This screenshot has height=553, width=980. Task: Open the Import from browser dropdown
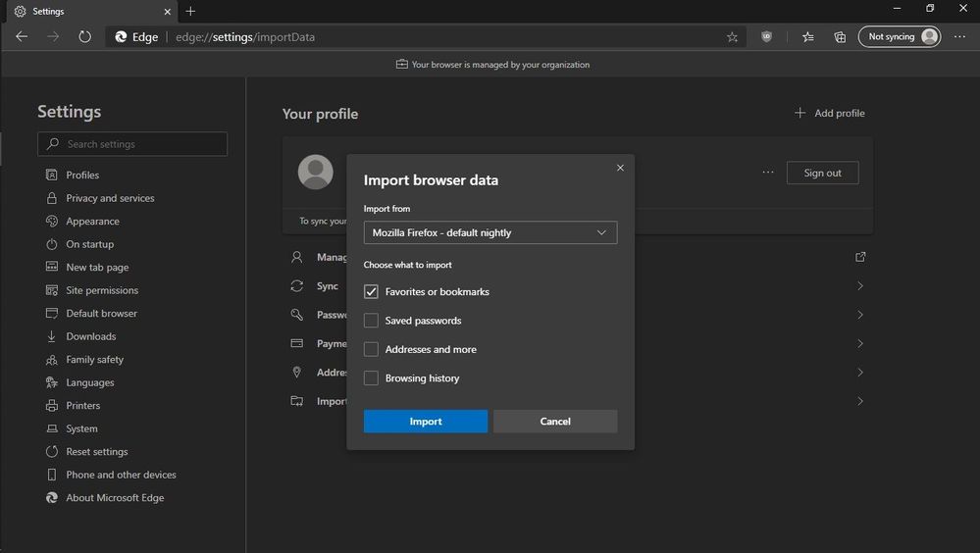click(x=490, y=232)
